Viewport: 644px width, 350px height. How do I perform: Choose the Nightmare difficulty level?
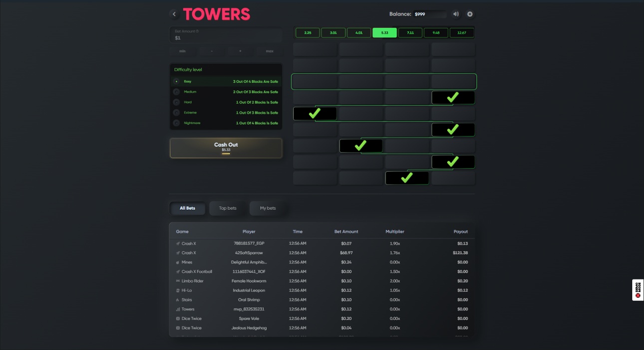176,123
